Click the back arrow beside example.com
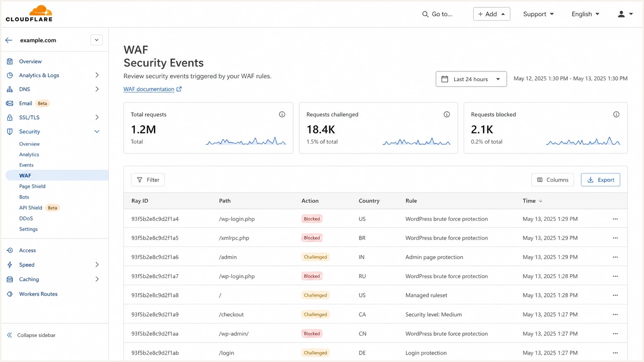 coord(9,40)
